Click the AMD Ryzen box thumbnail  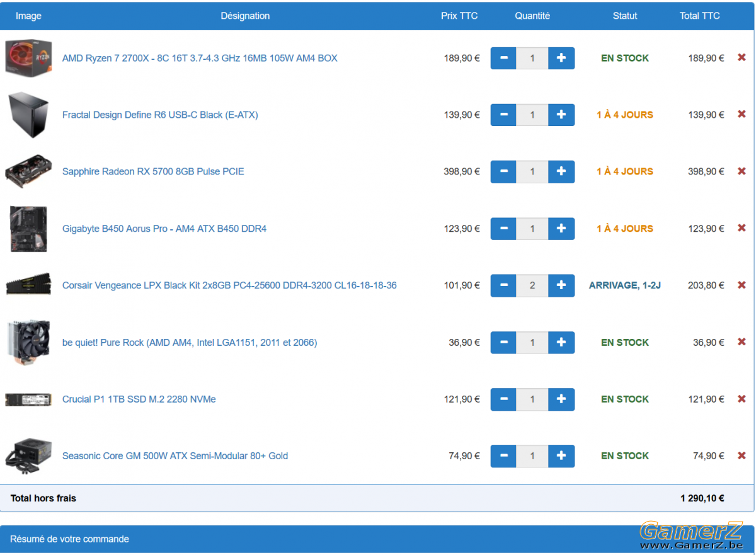[29, 58]
